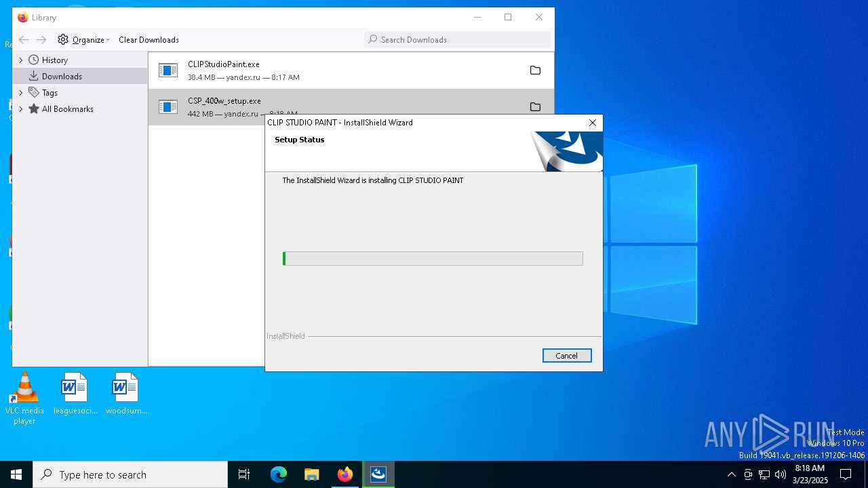Close the Library window
Viewport: 868px width, 488px height.
click(539, 18)
